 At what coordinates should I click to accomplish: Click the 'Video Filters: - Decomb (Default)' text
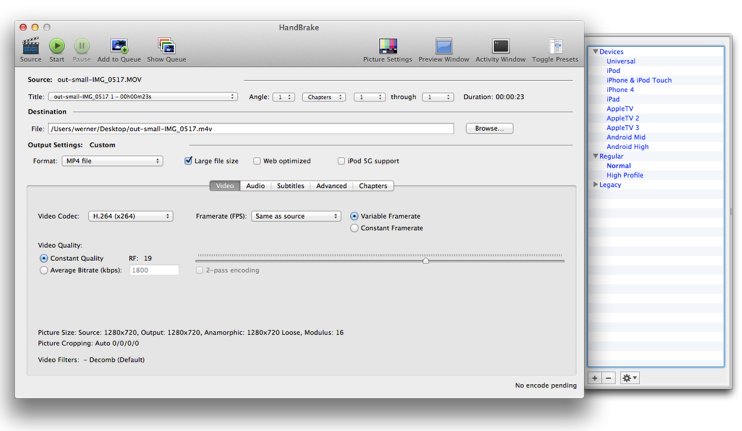coord(91,360)
